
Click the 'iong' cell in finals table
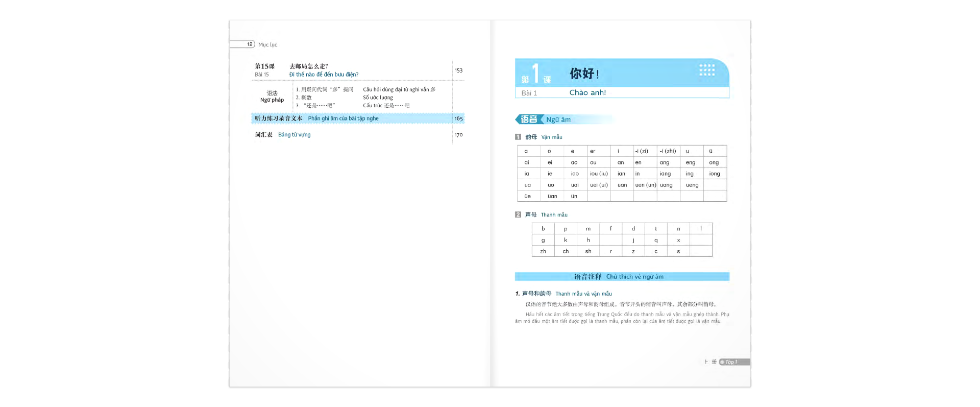tap(715, 174)
